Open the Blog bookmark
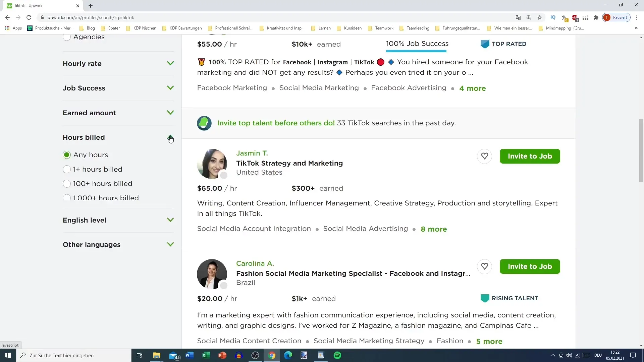 [x=87, y=28]
